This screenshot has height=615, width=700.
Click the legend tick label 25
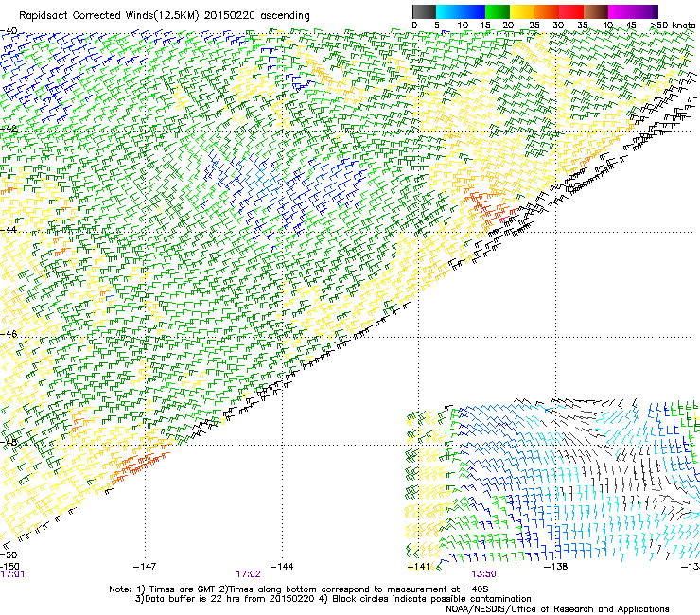(534, 26)
